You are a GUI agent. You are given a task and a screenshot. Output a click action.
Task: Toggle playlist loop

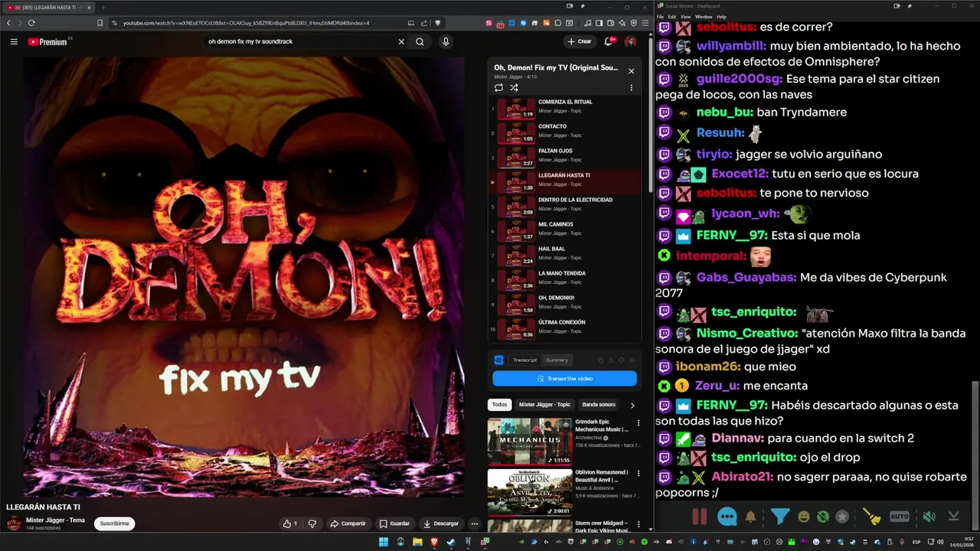click(498, 88)
